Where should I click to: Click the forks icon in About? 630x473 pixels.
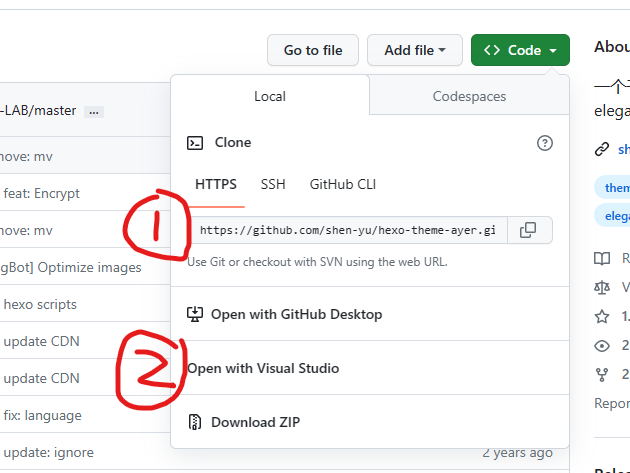tap(602, 375)
